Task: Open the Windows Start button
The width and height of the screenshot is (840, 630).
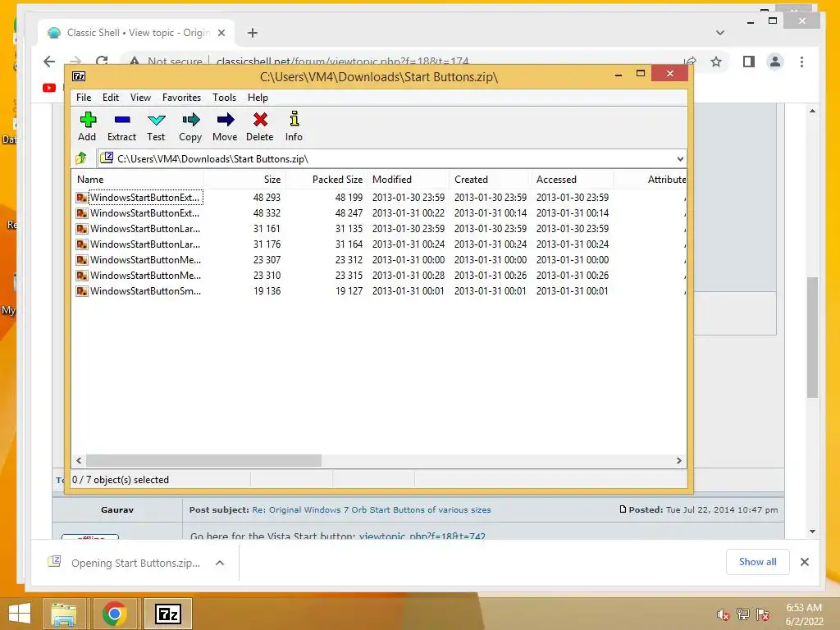Action: pos(20,614)
